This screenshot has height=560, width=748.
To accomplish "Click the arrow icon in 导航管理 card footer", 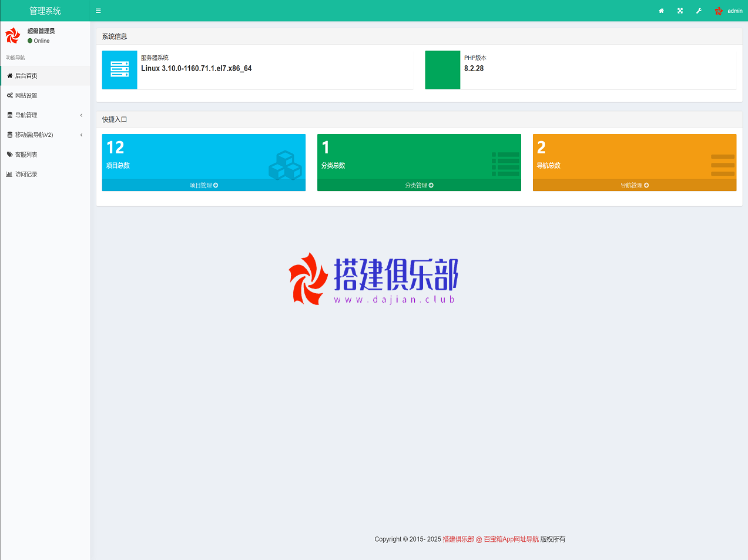I will (646, 185).
